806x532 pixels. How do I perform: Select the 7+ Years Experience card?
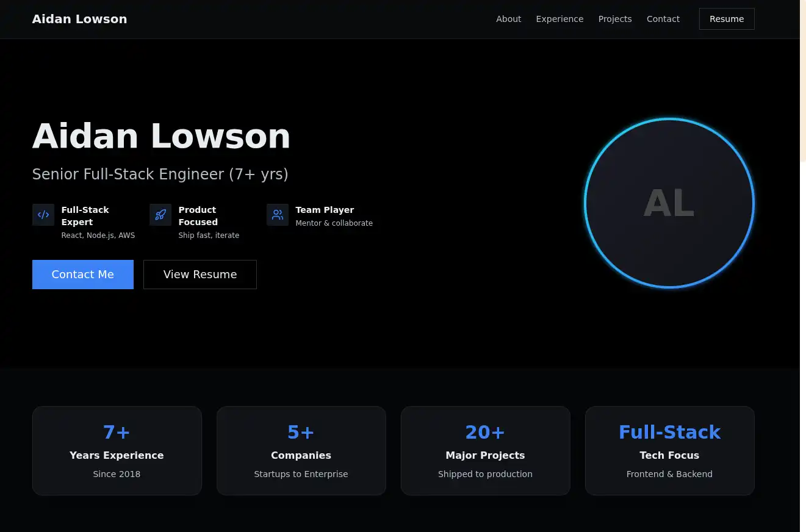pyautogui.click(x=117, y=451)
